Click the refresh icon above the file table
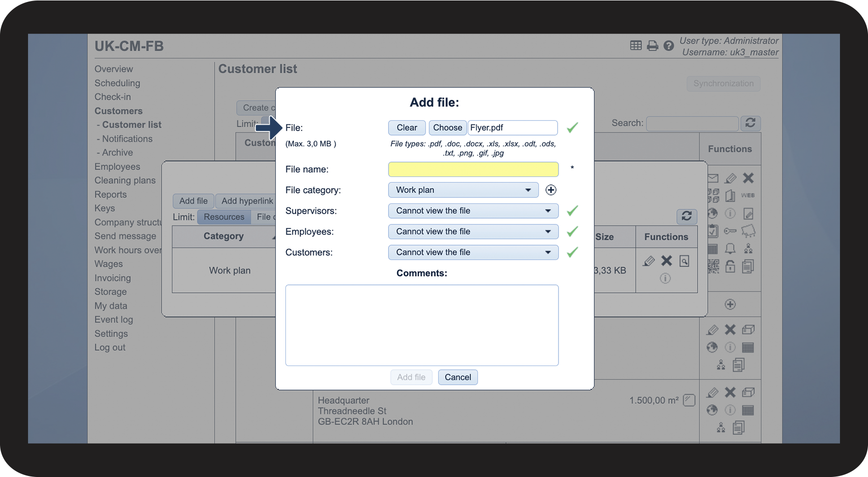The width and height of the screenshot is (868, 477). pos(686,216)
